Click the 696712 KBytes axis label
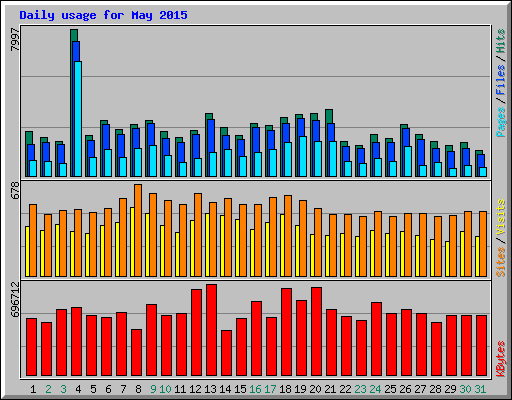The width and height of the screenshot is (512, 400). pyautogui.click(x=15, y=299)
